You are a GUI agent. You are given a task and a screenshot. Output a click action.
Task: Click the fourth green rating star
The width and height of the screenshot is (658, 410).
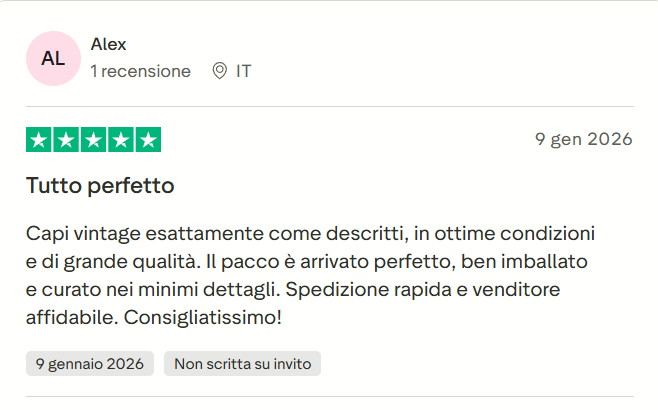120,140
